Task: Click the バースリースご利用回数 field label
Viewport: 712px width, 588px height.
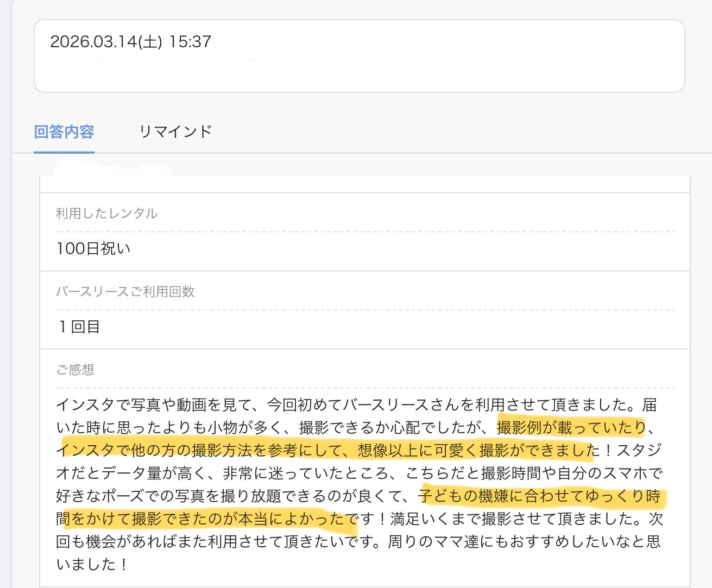Action: tap(125, 292)
